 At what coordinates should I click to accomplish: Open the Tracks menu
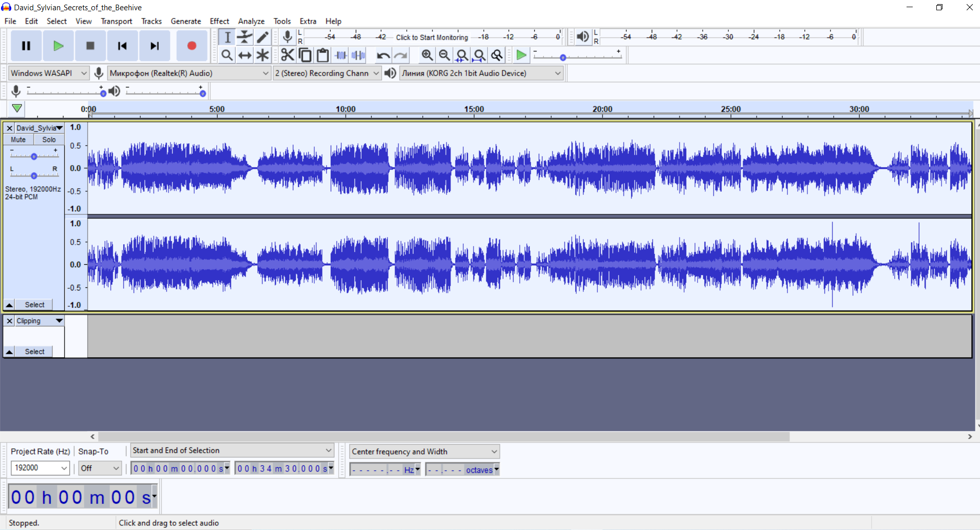152,21
